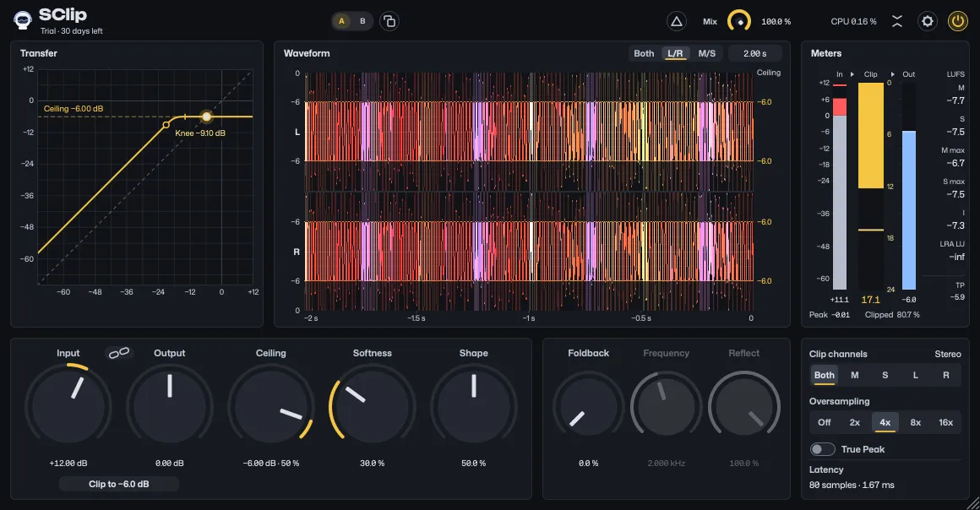
Task: Toggle the Input/Output link icon
Action: coord(119,353)
